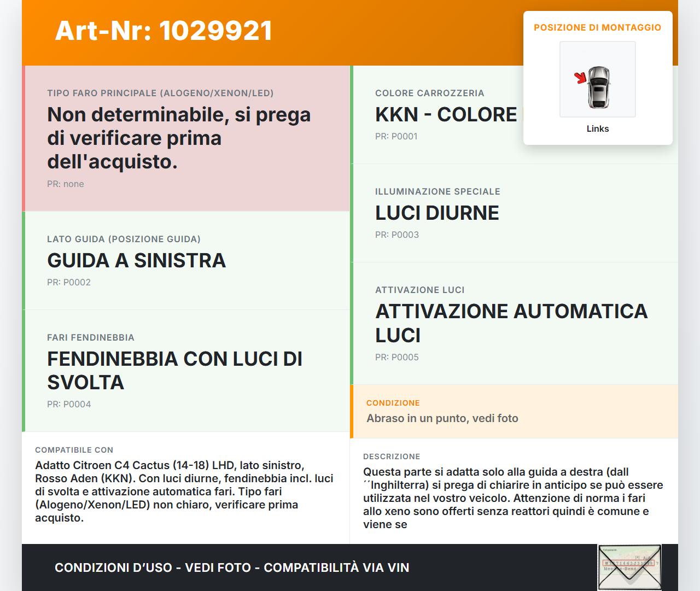
Task: Click the 'CONDIZIONE' orange label
Action: (x=393, y=403)
